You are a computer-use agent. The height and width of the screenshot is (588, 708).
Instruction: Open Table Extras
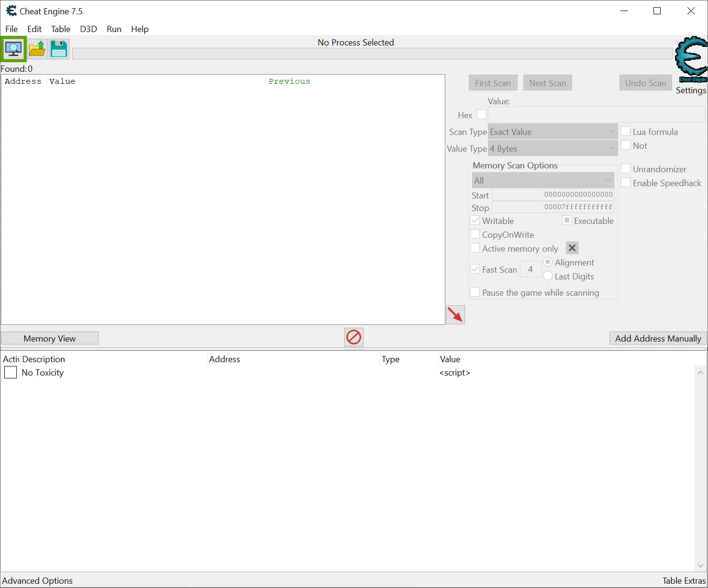[684, 580]
